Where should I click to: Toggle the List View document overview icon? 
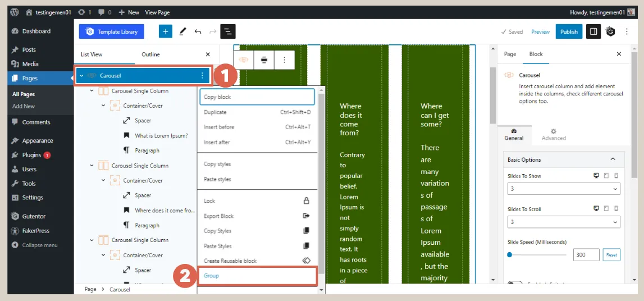point(228,32)
